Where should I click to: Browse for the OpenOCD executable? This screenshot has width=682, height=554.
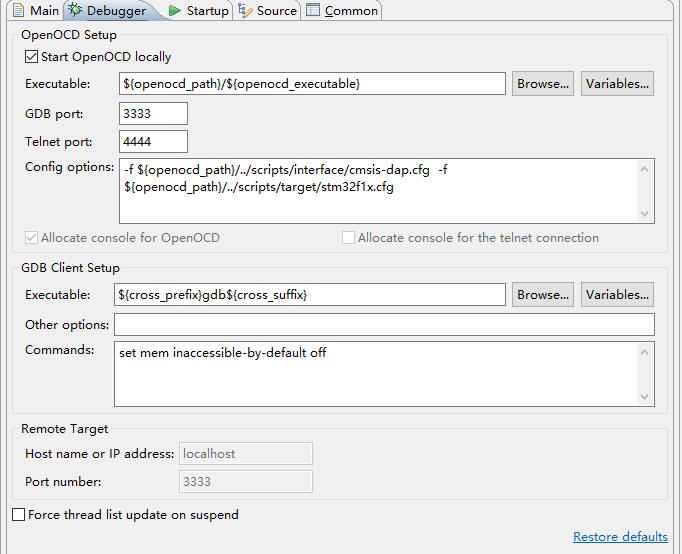point(543,84)
